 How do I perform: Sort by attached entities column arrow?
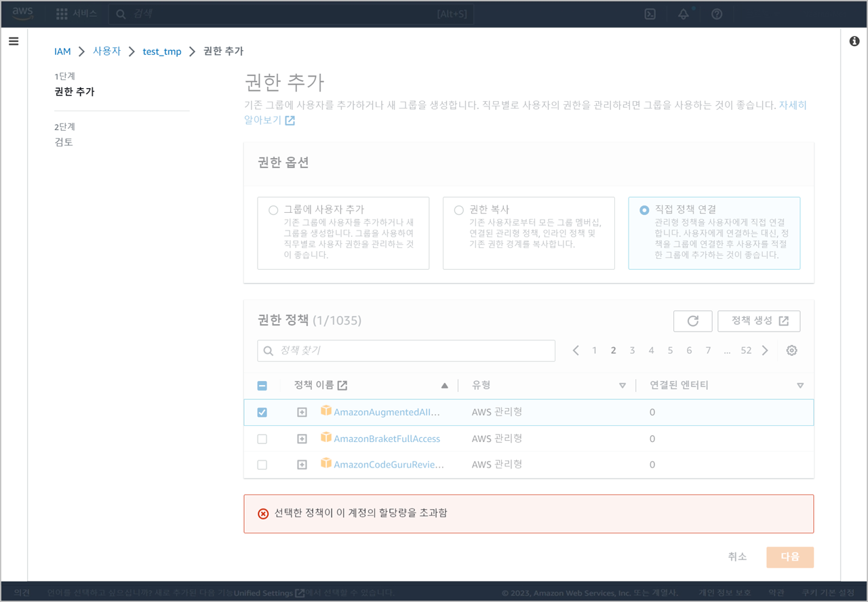pyautogui.click(x=800, y=386)
